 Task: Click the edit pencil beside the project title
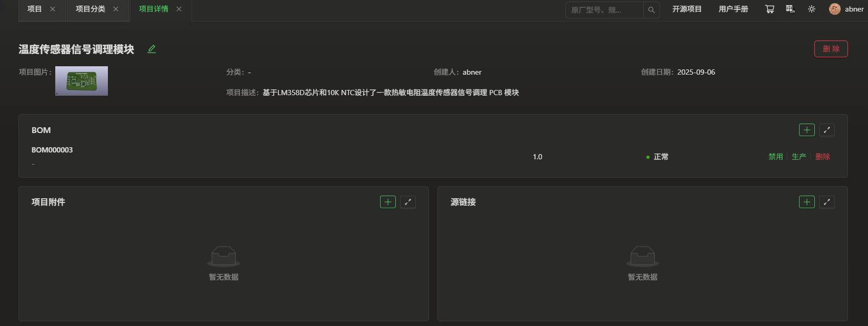[x=152, y=49]
